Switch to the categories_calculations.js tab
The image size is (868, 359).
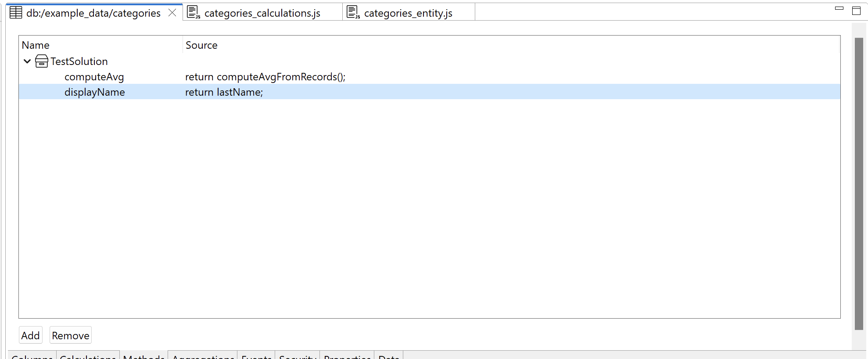click(x=262, y=13)
